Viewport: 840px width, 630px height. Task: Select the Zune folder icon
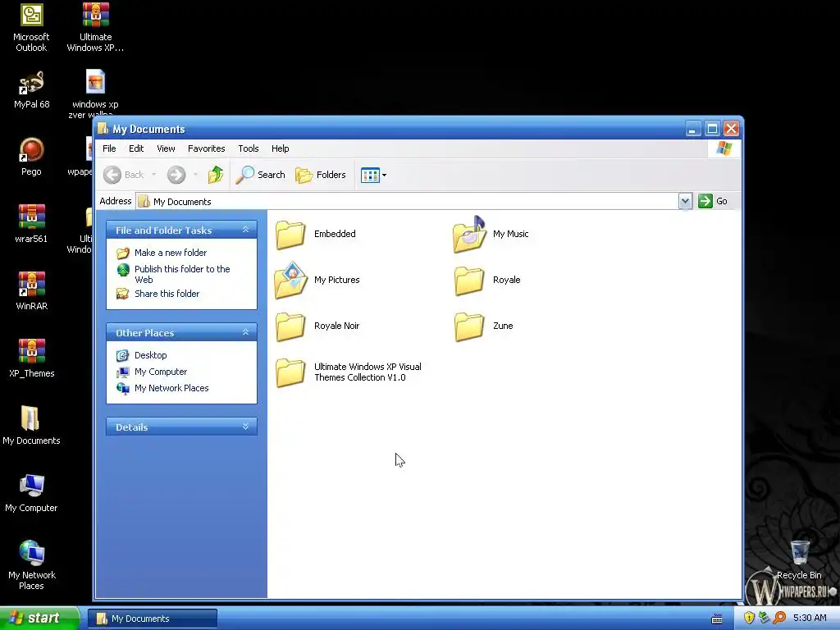pyautogui.click(x=468, y=326)
